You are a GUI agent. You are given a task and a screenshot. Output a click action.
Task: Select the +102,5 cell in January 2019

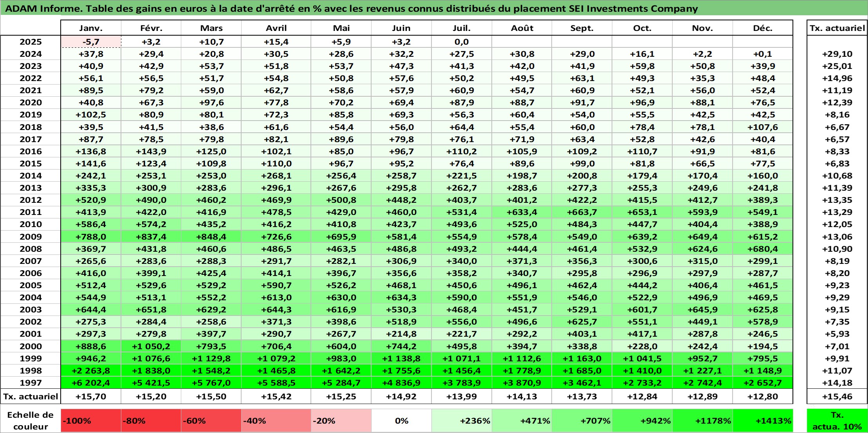pos(91,115)
